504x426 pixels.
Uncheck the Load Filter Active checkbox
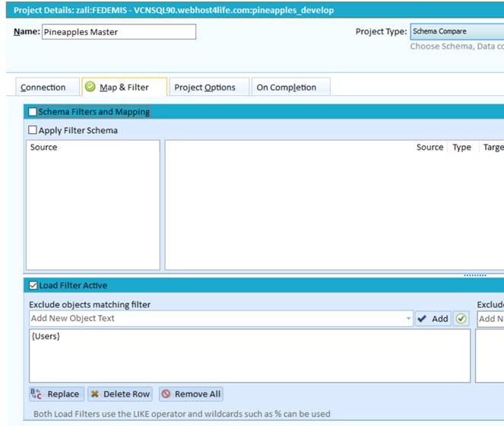(x=33, y=286)
